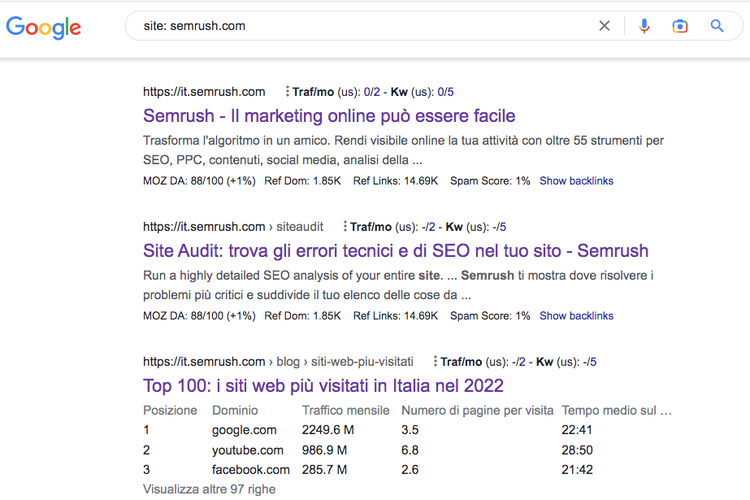Click Traf/mo value -/2 on blog result
The image size is (750, 500).
tap(518, 362)
